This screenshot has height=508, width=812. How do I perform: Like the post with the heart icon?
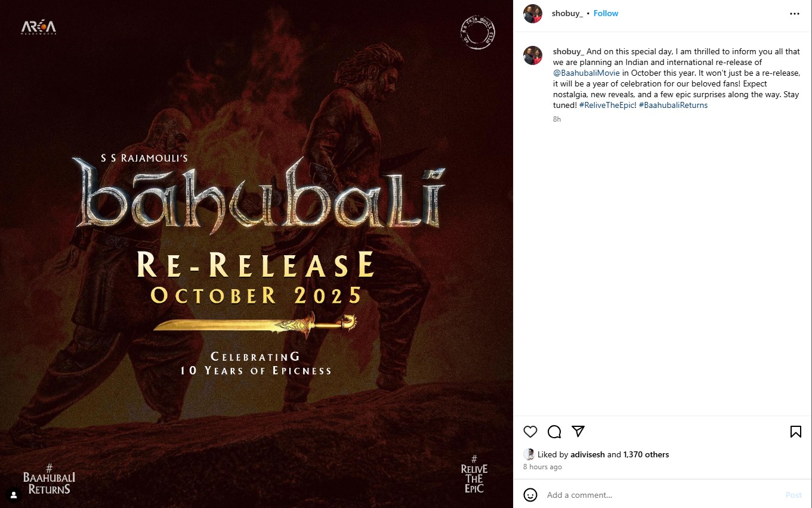(x=530, y=432)
